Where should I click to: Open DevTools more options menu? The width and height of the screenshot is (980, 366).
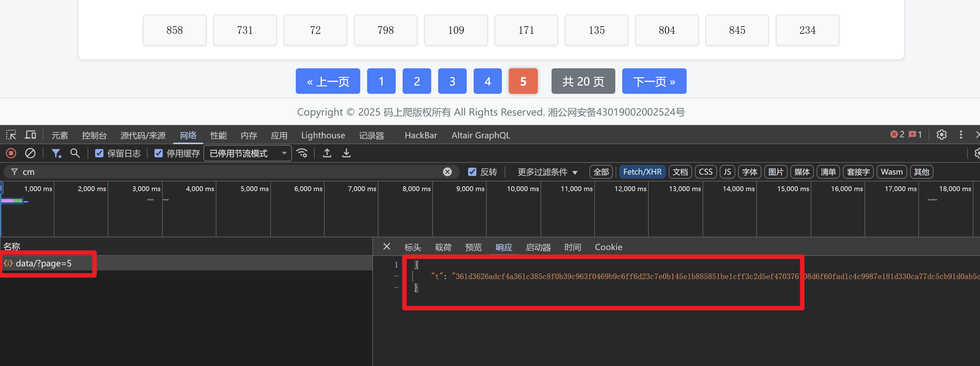point(961,135)
